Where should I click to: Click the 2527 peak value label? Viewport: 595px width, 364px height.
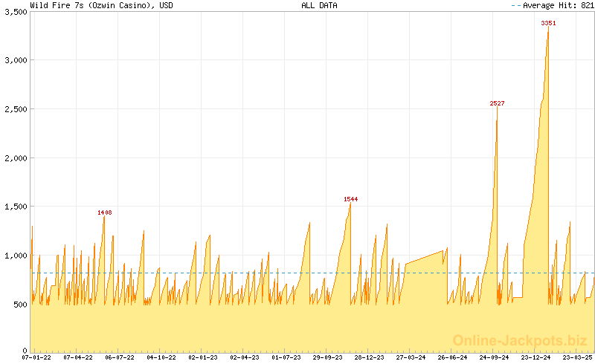click(497, 103)
